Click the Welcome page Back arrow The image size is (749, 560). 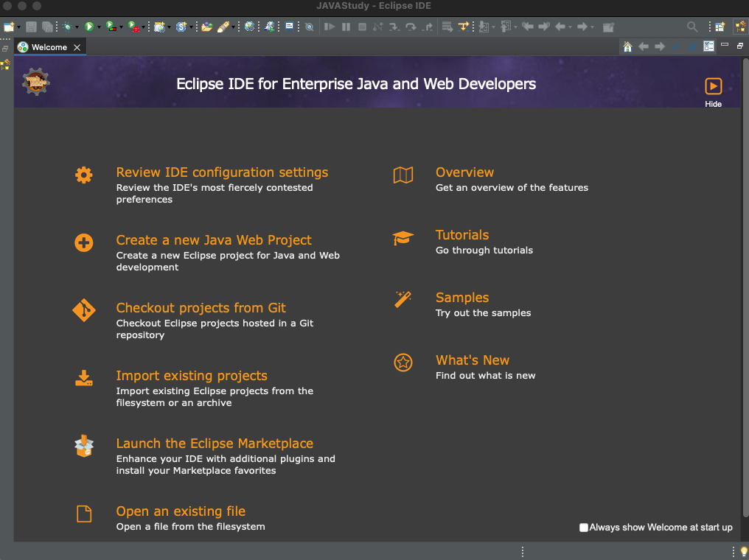[644, 46]
